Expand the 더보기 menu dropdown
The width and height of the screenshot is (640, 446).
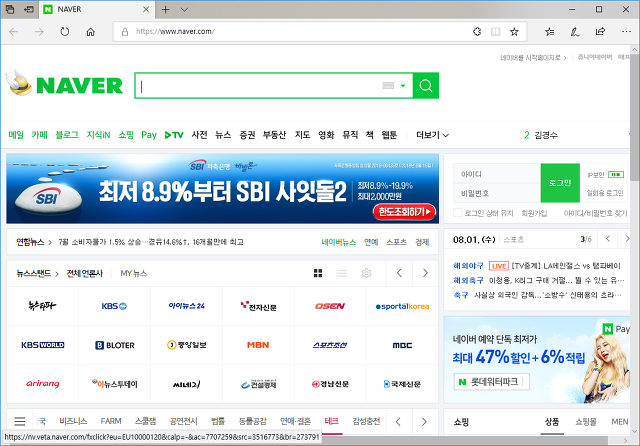point(432,135)
